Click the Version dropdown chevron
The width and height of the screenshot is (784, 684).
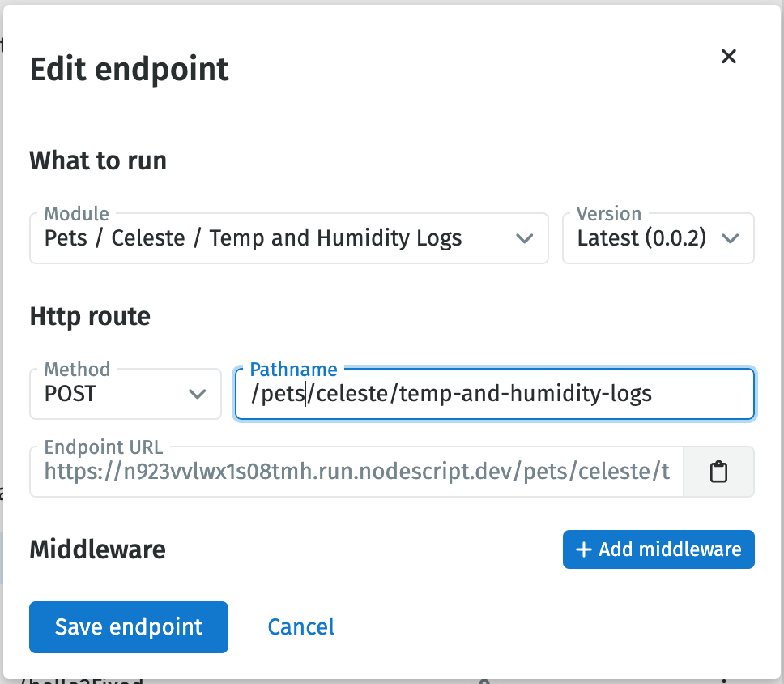[x=730, y=238]
